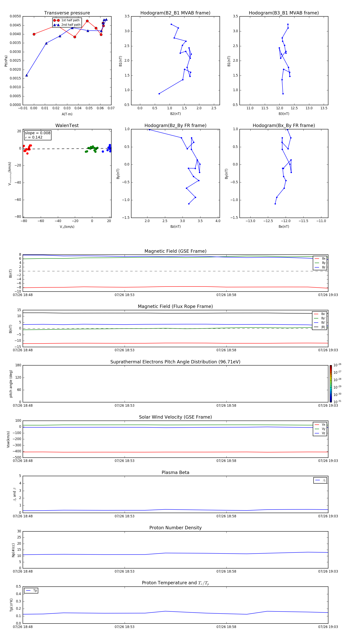Select the "Magnetic Field (Flux Rope Frame)" title
351x644 pixels.
pyautogui.click(x=175, y=307)
